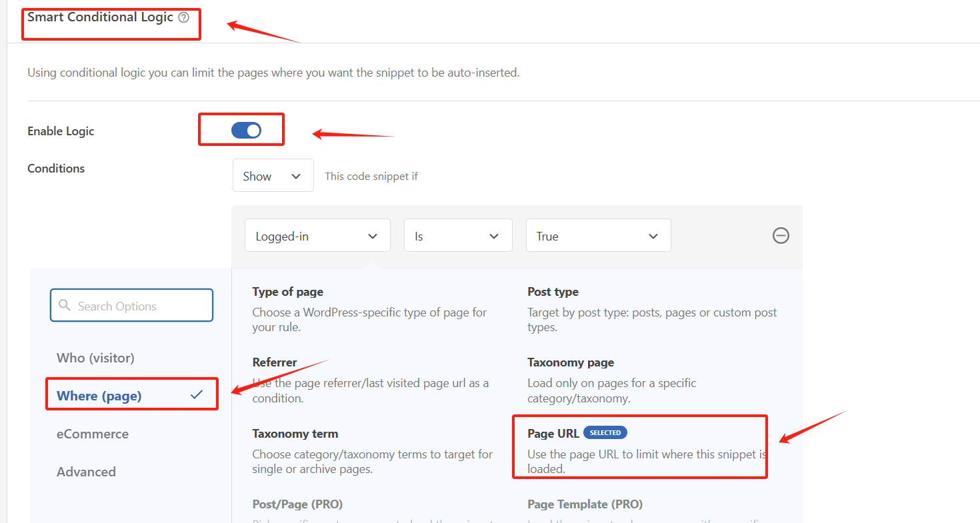Screen dimensions: 980x523
Task: Open the Logged-in condition type dropdown
Action: pos(317,235)
